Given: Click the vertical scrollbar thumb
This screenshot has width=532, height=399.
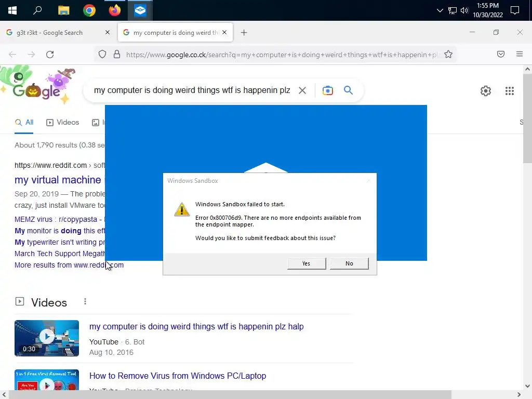Looking at the screenshot, I should coord(527,119).
